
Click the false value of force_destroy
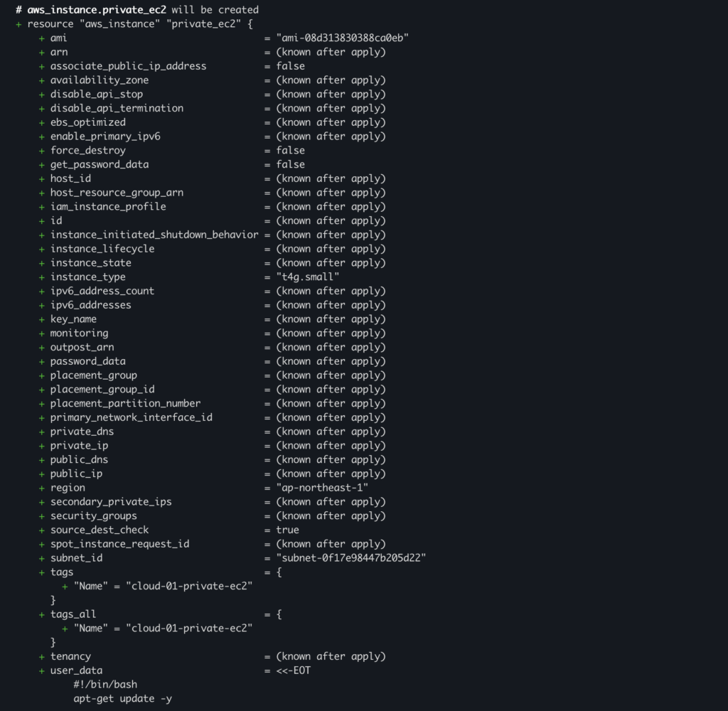[x=290, y=150]
